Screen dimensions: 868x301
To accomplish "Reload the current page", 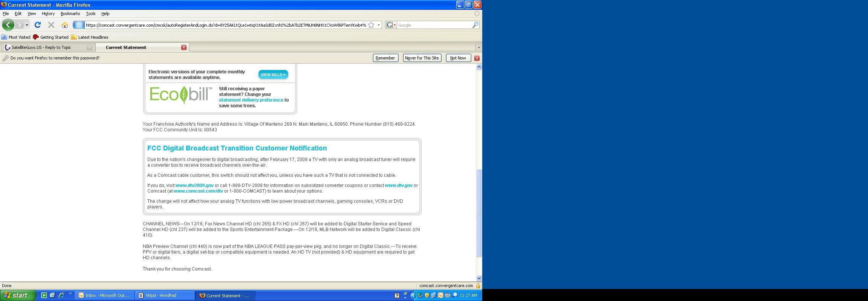I will tap(37, 25).
